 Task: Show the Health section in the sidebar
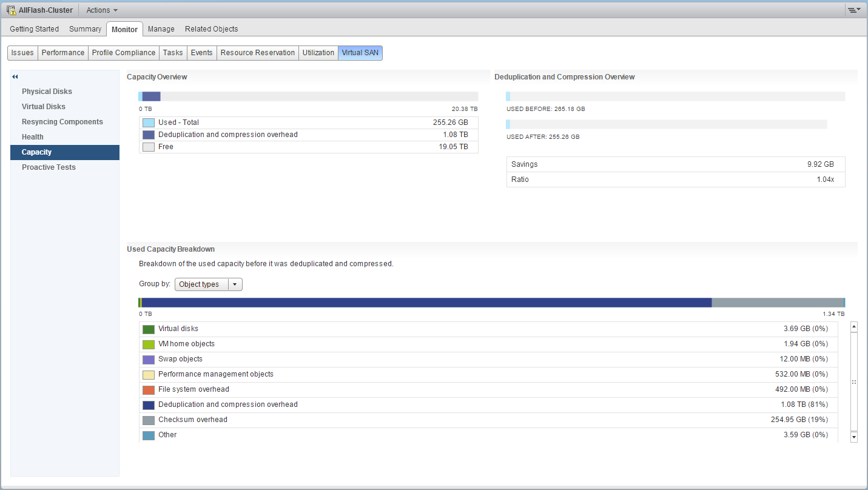32,137
